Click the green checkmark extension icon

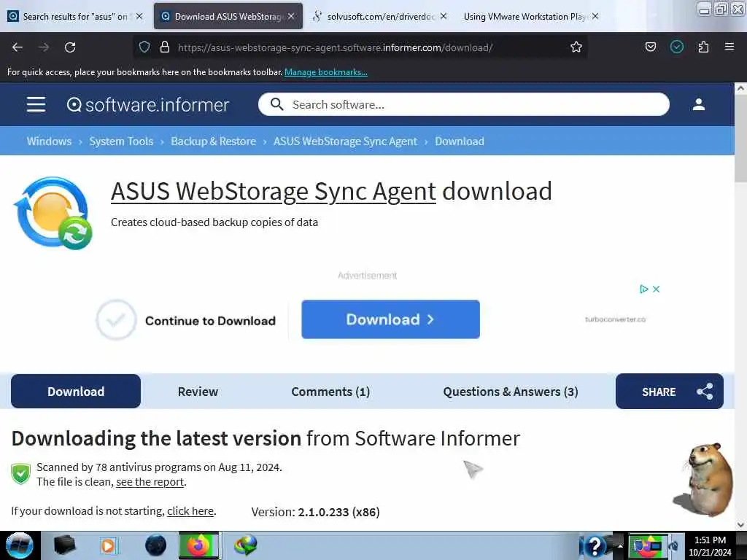(x=676, y=47)
